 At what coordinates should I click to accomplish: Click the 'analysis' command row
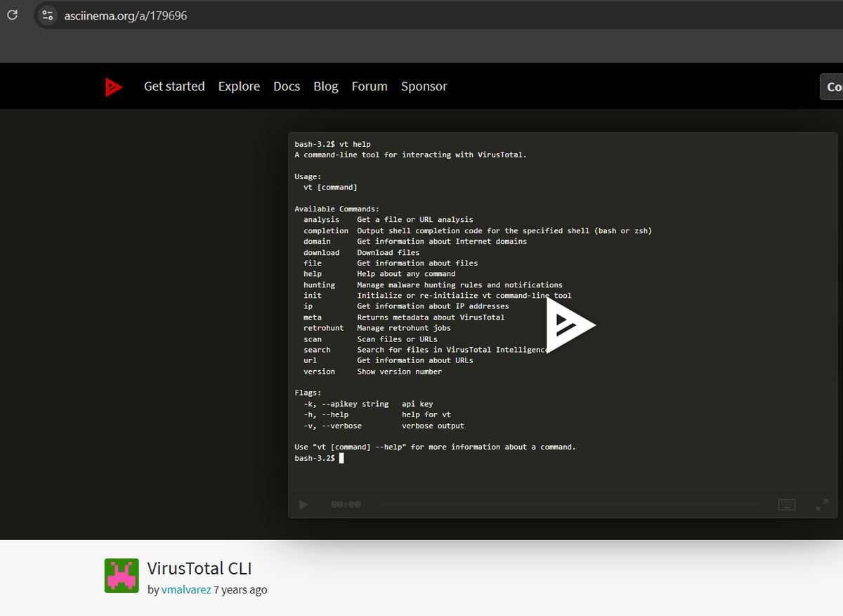click(x=388, y=220)
